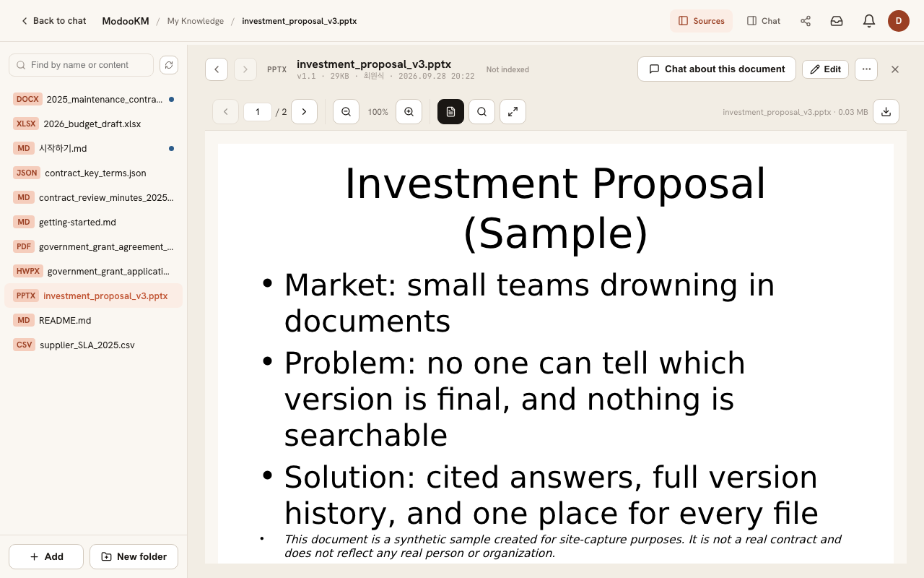Focus the Find by name search field
The height and width of the screenshot is (578, 924).
point(81,65)
